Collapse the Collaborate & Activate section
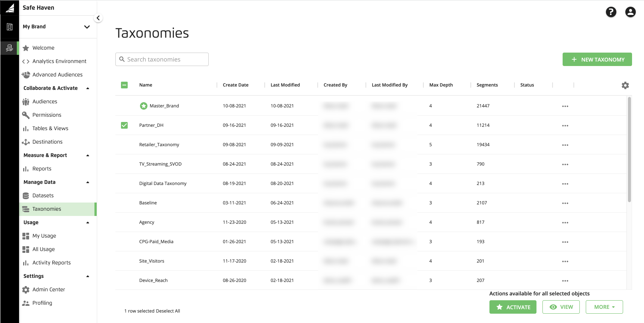The image size is (644, 323). point(88,88)
